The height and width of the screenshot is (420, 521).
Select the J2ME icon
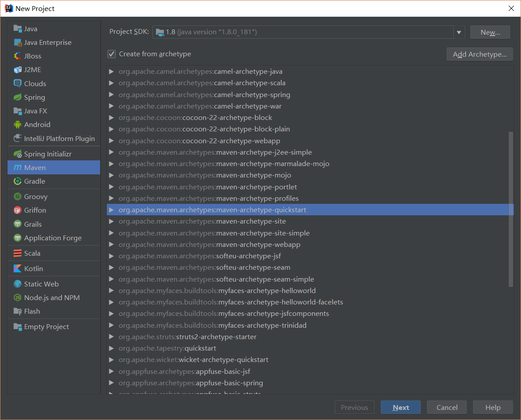[x=18, y=69]
